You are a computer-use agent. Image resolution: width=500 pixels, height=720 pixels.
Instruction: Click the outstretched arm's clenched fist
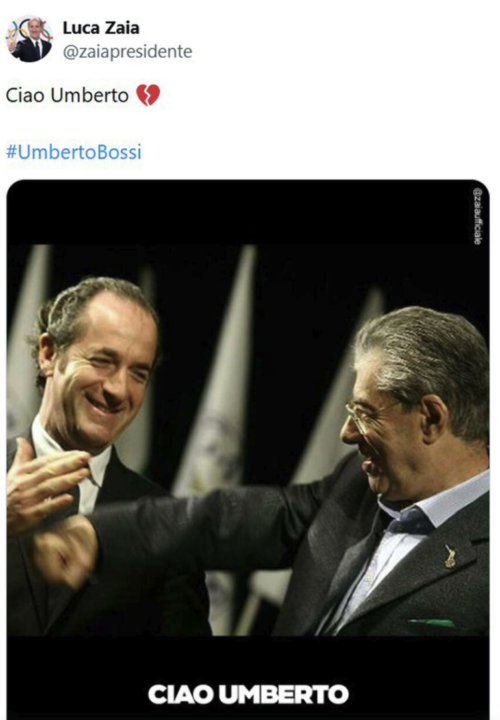click(66, 551)
